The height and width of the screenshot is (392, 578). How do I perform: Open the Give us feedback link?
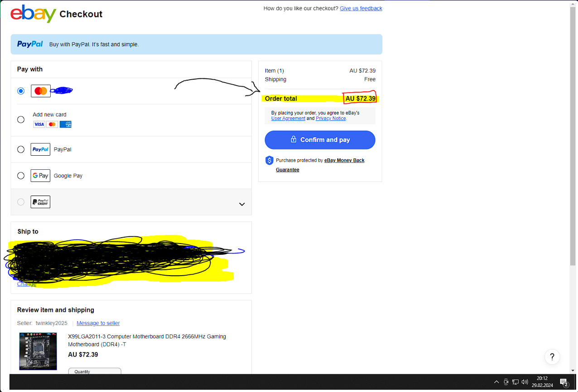tap(361, 8)
